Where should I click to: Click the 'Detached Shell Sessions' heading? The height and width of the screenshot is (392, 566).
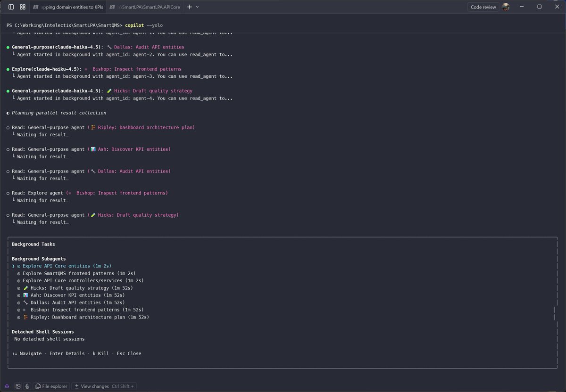[43, 332]
